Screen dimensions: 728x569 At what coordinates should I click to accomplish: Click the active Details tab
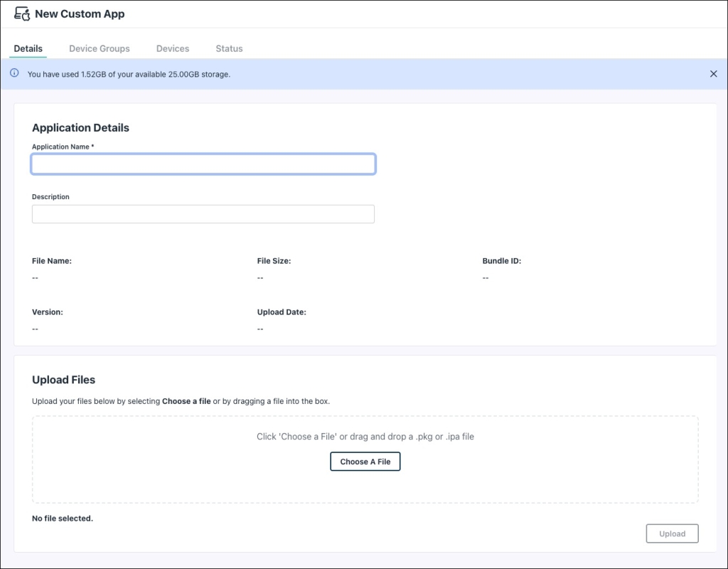pos(28,48)
